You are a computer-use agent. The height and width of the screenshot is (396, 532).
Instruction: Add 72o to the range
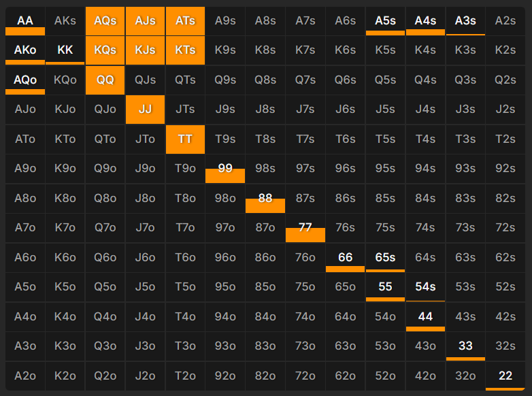pos(305,376)
